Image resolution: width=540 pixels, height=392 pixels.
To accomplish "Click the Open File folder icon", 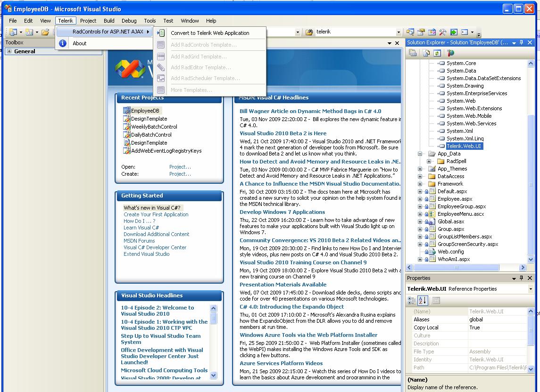I will 45,32.
